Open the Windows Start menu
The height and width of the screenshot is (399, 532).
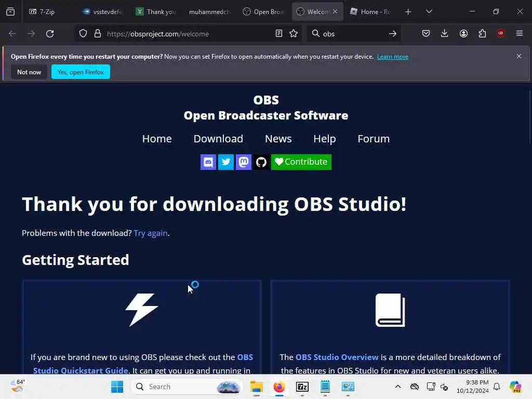117,387
